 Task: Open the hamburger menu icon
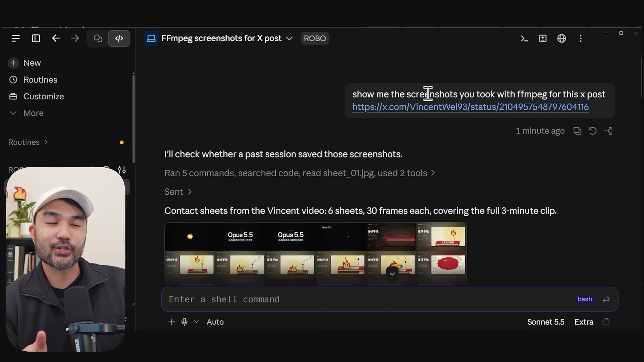point(15,39)
